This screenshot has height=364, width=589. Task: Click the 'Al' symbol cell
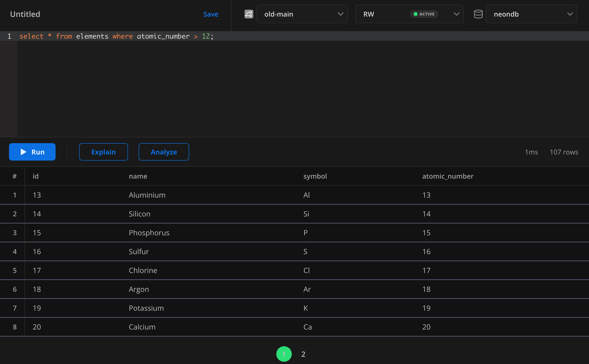[307, 195]
